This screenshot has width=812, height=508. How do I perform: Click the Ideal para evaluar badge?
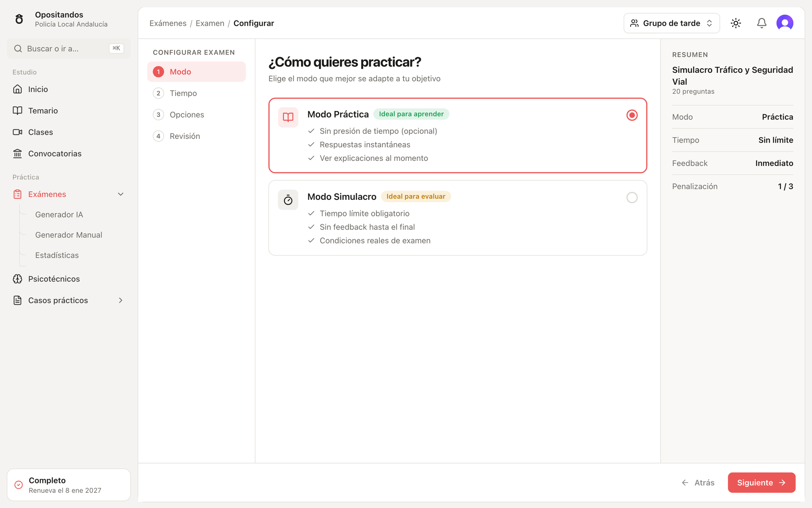[x=416, y=196]
